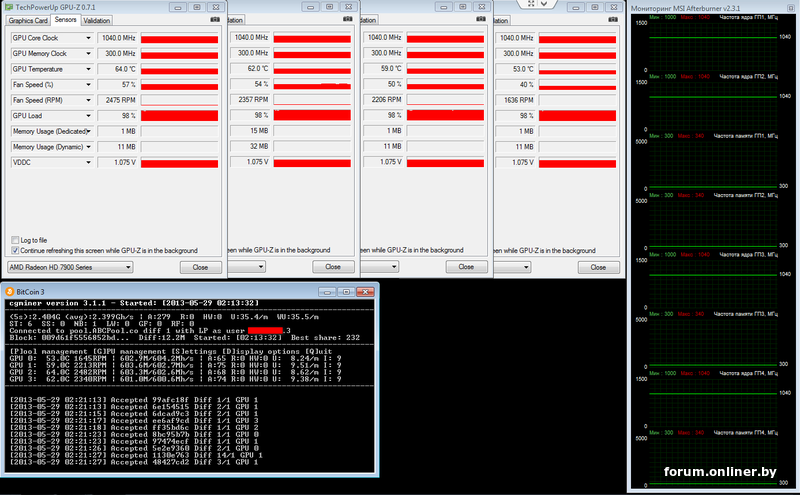Click the GPU 2: 64.0C 2482RPM row

tap(175, 373)
